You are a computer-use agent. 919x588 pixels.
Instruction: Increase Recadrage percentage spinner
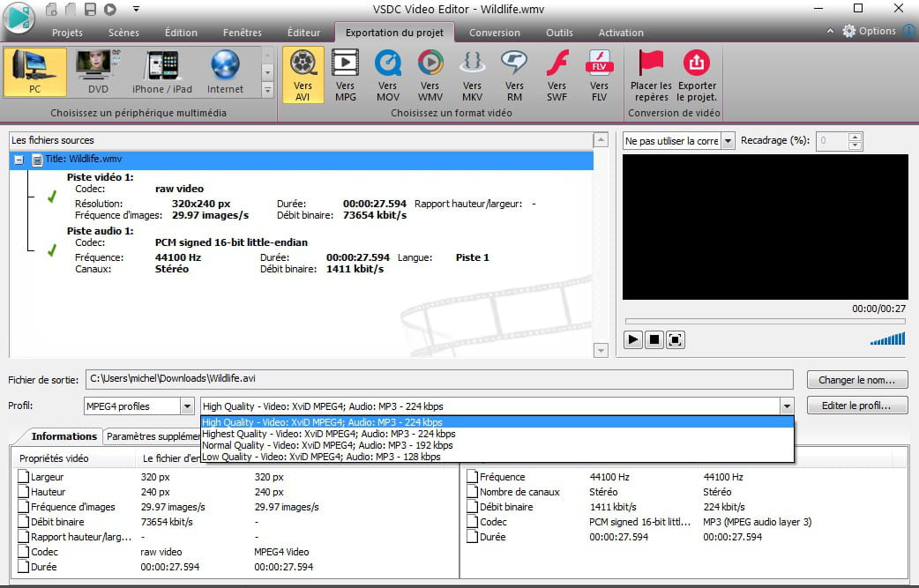[x=855, y=137]
